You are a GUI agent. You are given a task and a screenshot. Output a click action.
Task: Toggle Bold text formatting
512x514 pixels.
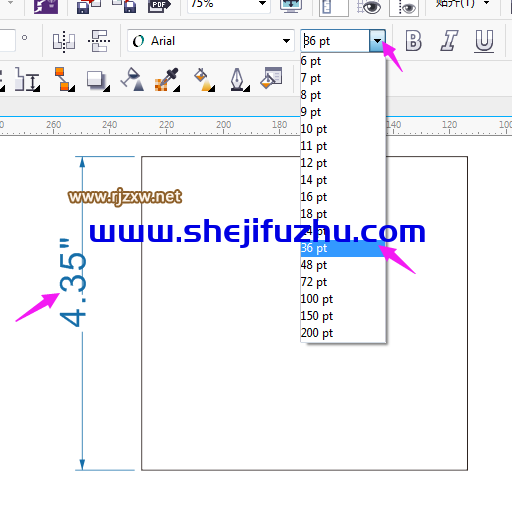click(413, 41)
